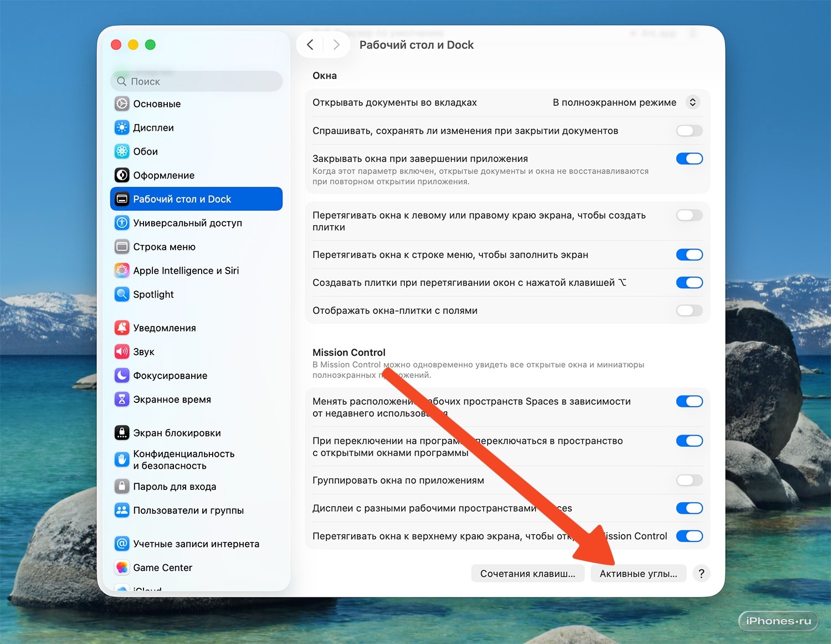Image resolution: width=831 pixels, height=644 pixels.
Task: Toggle Дисплеи с разными рабочими пространствами switch
Action: (689, 508)
